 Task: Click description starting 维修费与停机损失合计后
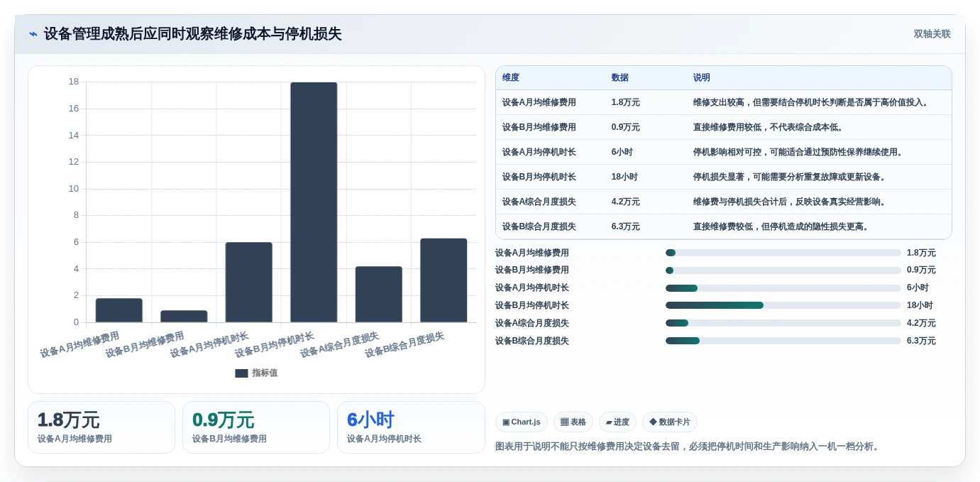[790, 202]
